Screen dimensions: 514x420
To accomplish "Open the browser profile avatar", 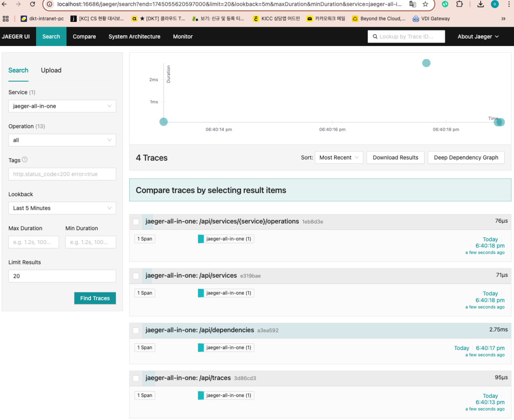I will point(495,4).
